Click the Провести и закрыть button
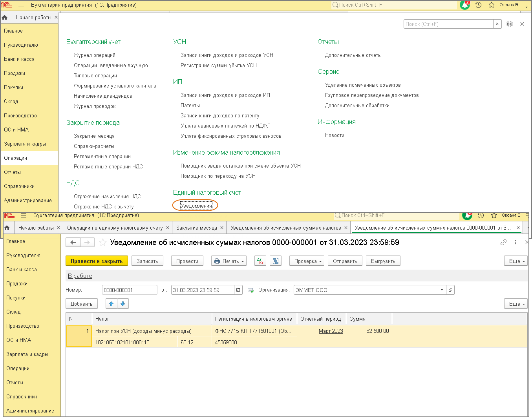Viewport: 532px width, 418px height. pos(97,261)
